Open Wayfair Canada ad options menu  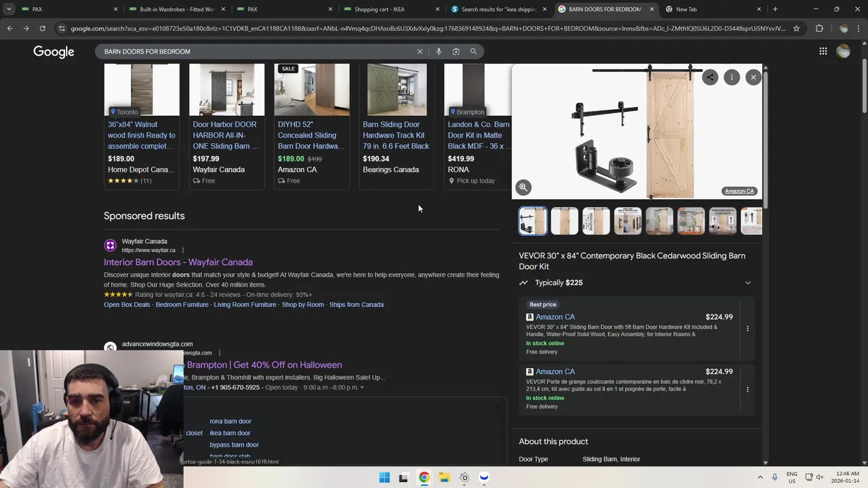pyautogui.click(x=182, y=250)
